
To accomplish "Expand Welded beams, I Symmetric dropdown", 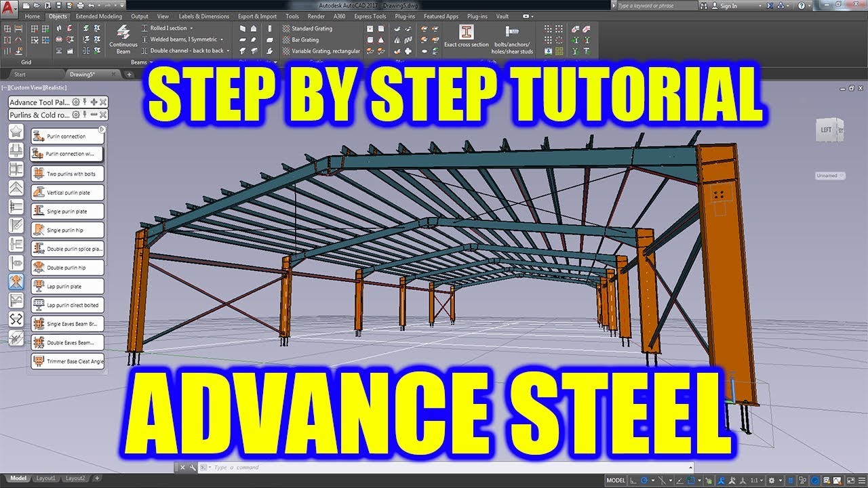I will point(222,39).
